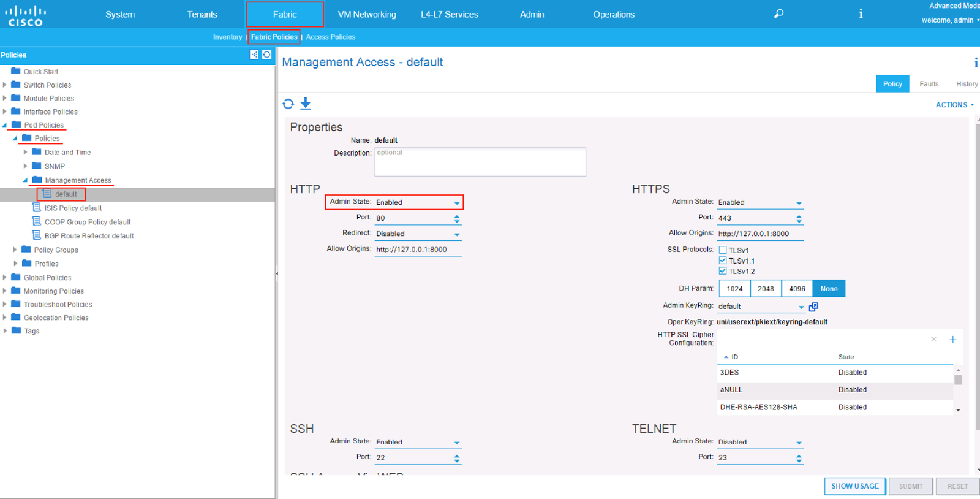Select DH Param 1024
The width and height of the screenshot is (980, 499).
point(735,289)
